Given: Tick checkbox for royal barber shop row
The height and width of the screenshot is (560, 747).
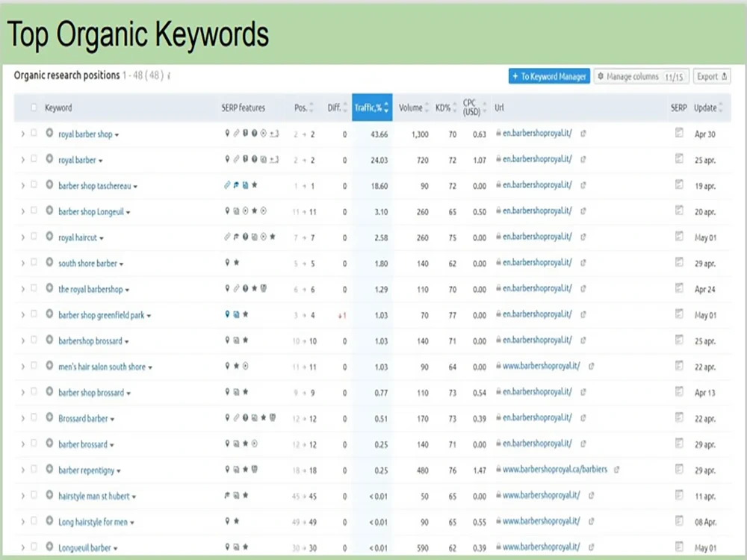Looking at the screenshot, I should coord(34,133).
